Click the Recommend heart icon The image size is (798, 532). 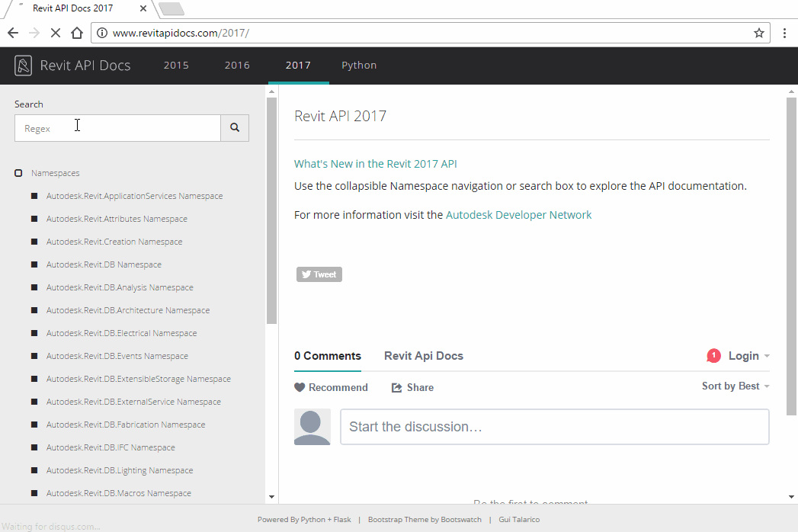pos(300,387)
